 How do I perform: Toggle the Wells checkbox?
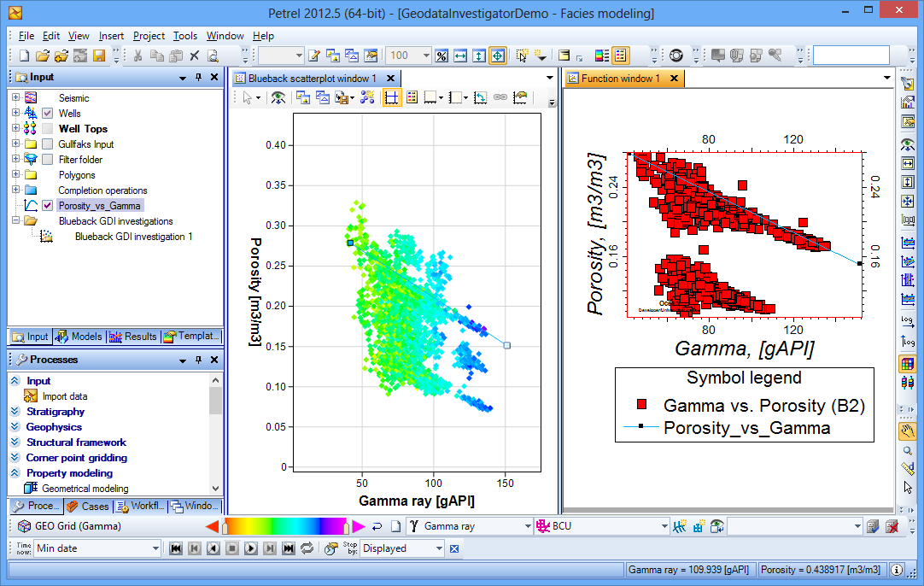click(48, 114)
